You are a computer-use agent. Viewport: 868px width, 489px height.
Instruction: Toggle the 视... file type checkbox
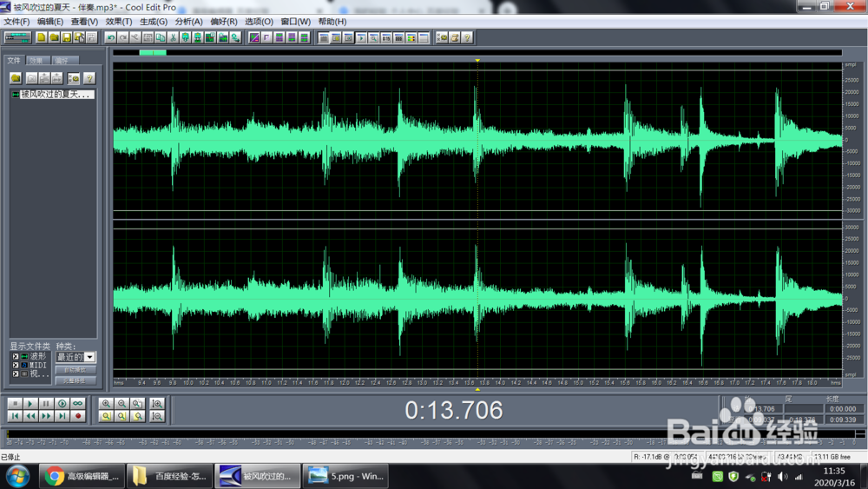click(16, 374)
